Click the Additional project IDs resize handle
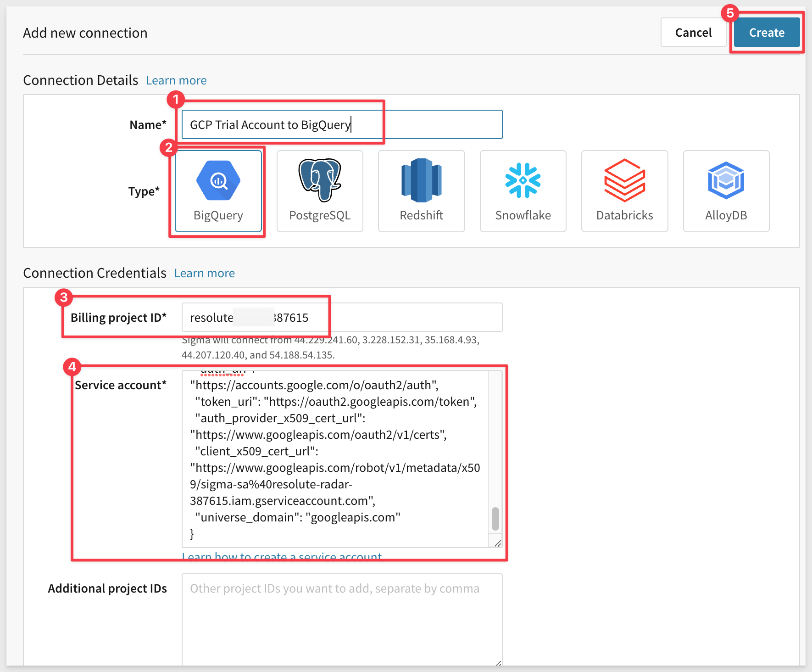Image resolution: width=812 pixels, height=672 pixels. pyautogui.click(x=498, y=662)
